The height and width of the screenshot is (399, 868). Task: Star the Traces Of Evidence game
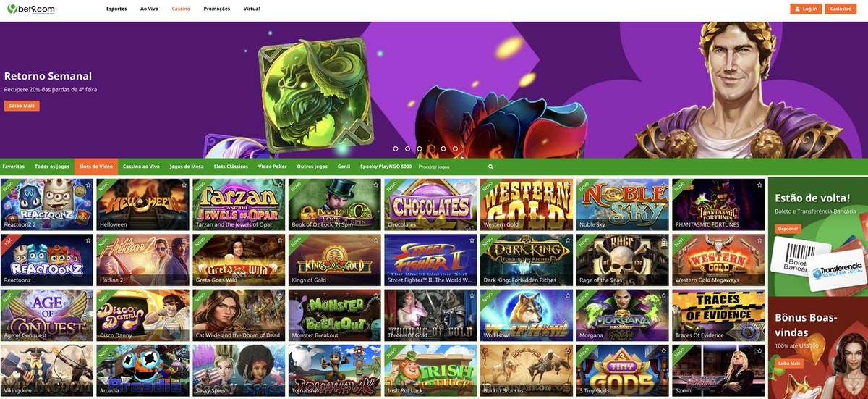point(759,295)
